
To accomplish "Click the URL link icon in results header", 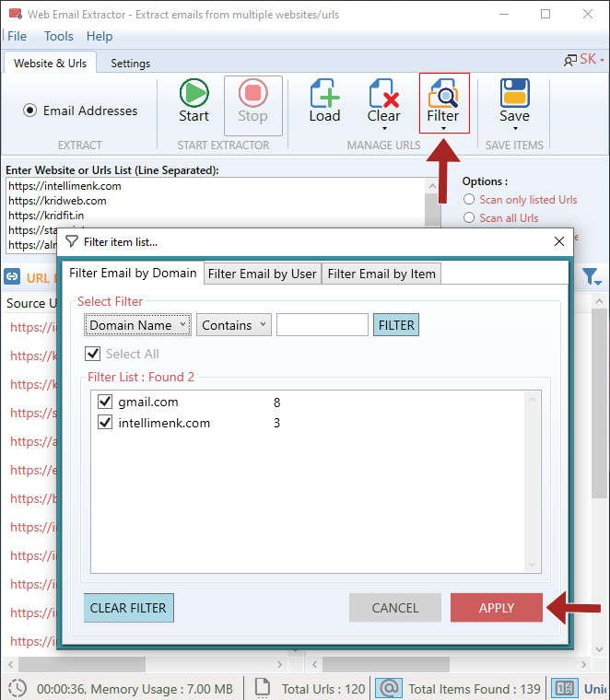I will (12, 277).
